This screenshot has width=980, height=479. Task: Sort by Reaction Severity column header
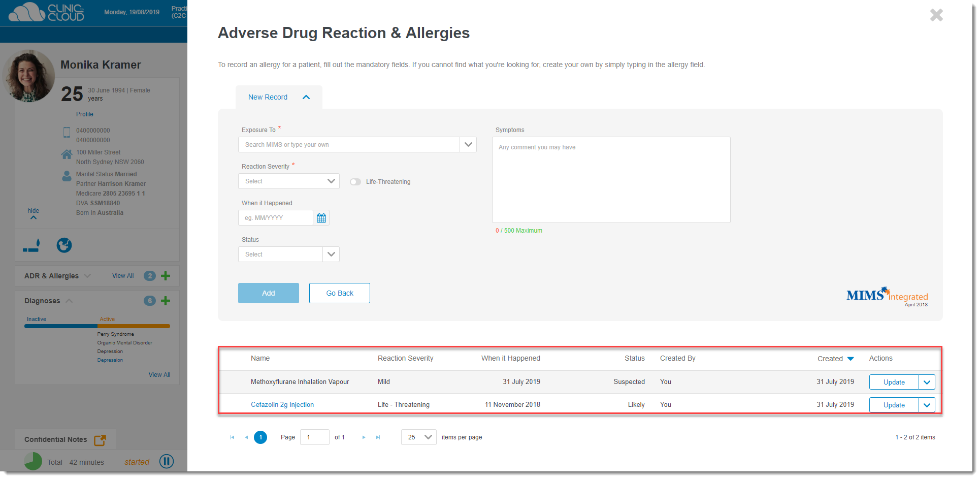pyautogui.click(x=406, y=359)
